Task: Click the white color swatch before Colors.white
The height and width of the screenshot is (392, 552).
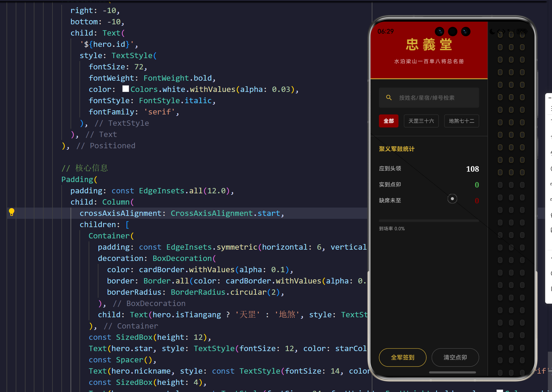Action: pos(126,89)
